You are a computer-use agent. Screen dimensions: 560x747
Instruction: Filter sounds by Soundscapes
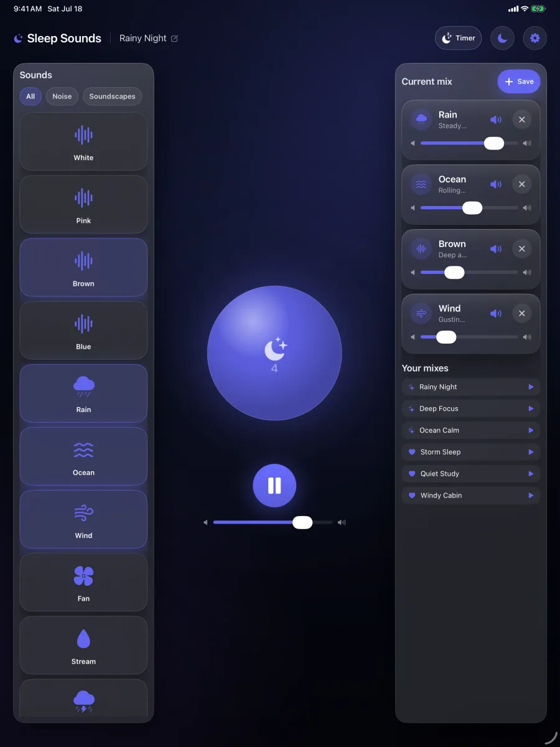point(112,96)
